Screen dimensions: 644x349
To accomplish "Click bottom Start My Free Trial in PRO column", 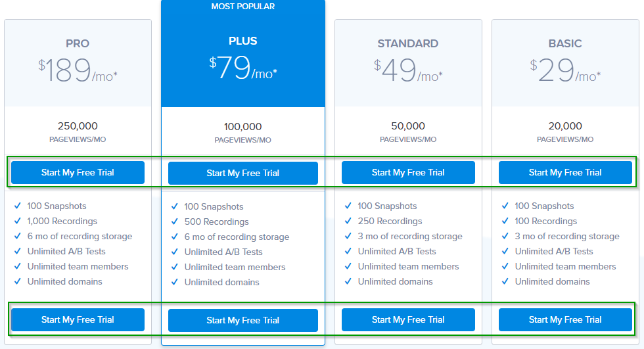I will pyautogui.click(x=78, y=320).
